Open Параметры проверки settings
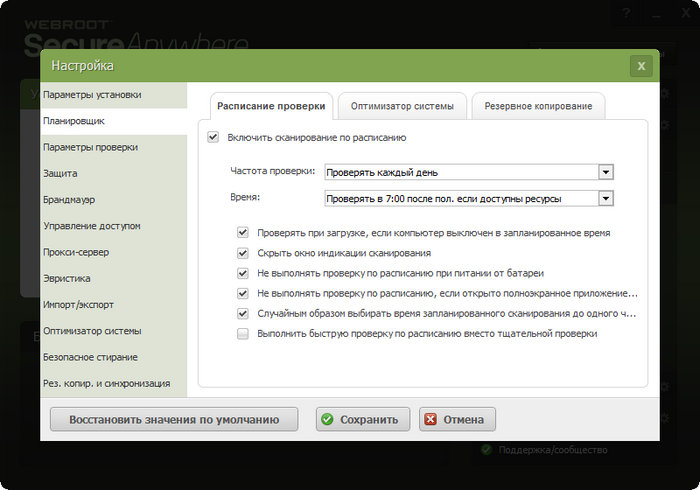The image size is (700, 490). (x=113, y=147)
